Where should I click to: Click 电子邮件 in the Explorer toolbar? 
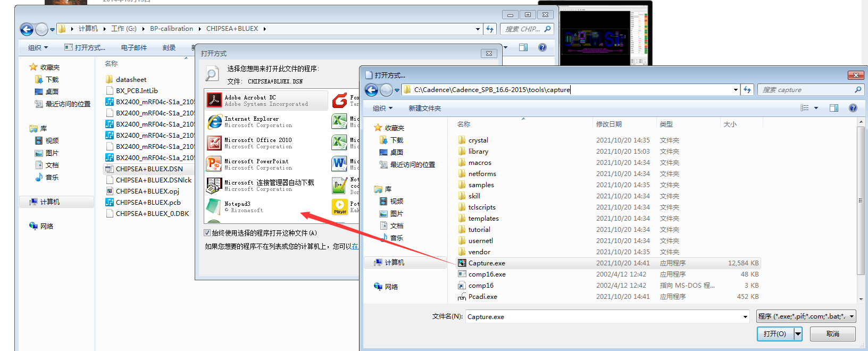pos(133,48)
